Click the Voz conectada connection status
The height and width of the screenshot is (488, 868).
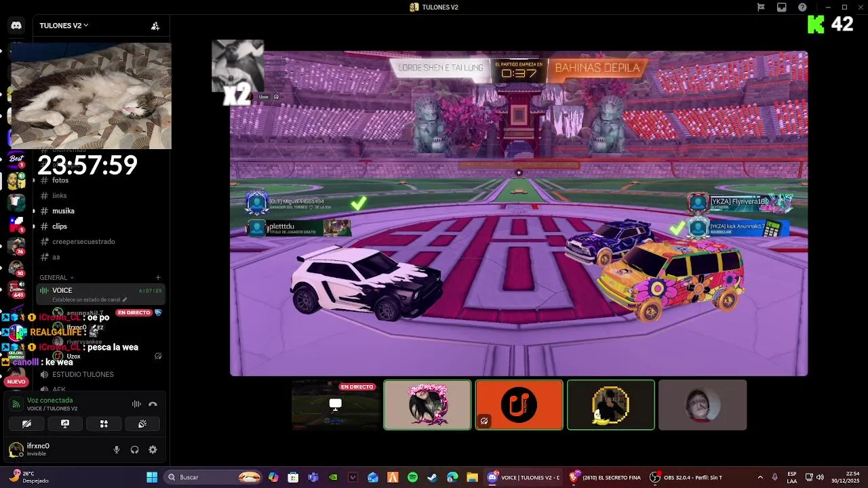(x=50, y=401)
